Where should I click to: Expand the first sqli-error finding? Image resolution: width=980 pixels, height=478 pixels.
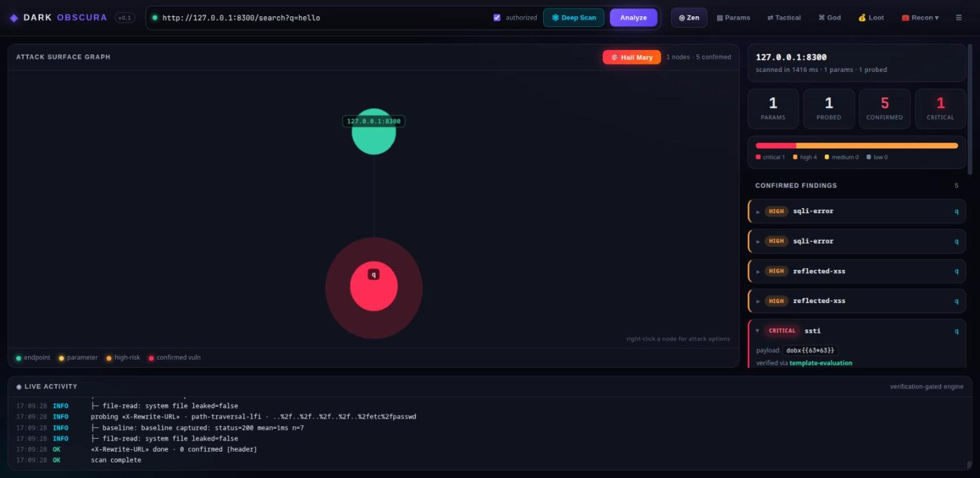(758, 212)
